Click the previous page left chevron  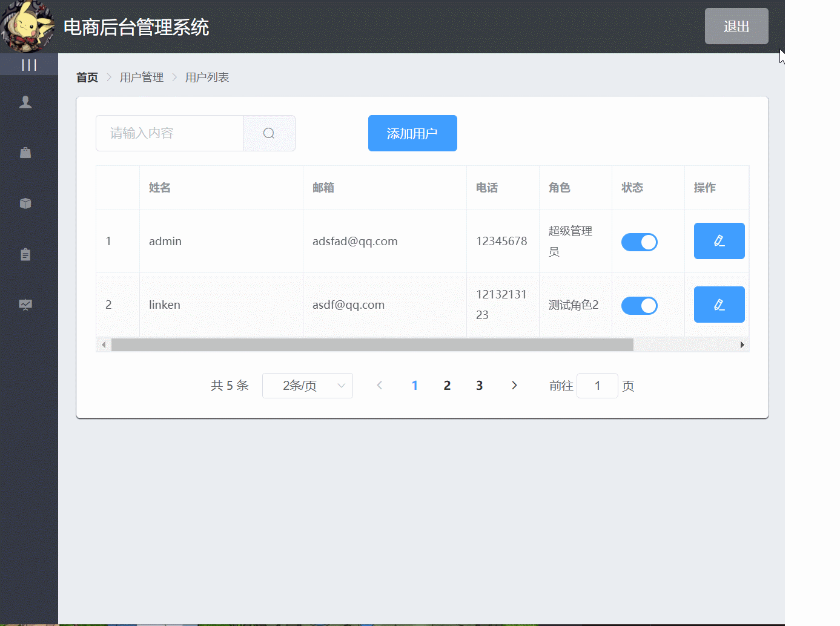tap(380, 386)
